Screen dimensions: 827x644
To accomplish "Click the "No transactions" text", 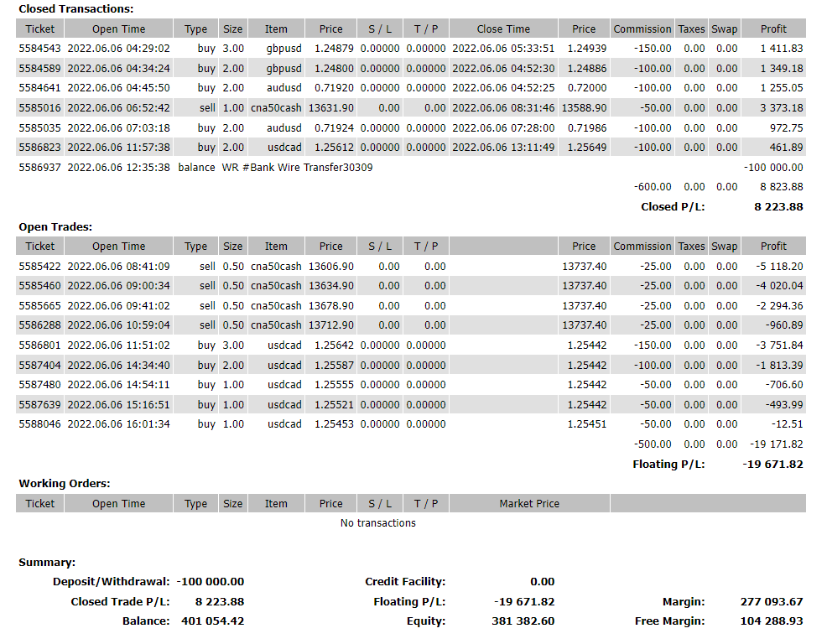I will pyautogui.click(x=377, y=523).
